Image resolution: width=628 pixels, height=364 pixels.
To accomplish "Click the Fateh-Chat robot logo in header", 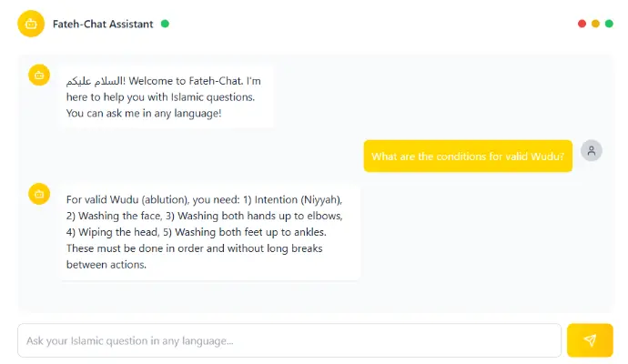I will (x=31, y=24).
